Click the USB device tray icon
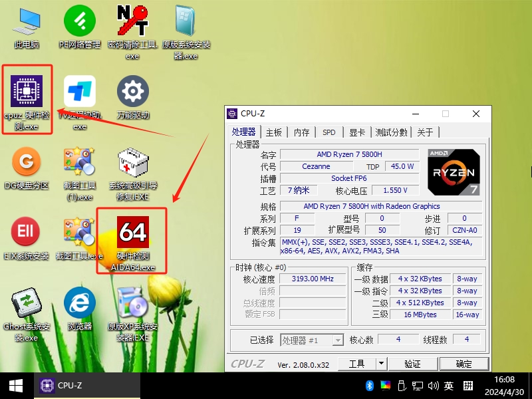The image size is (532, 399). (402, 386)
